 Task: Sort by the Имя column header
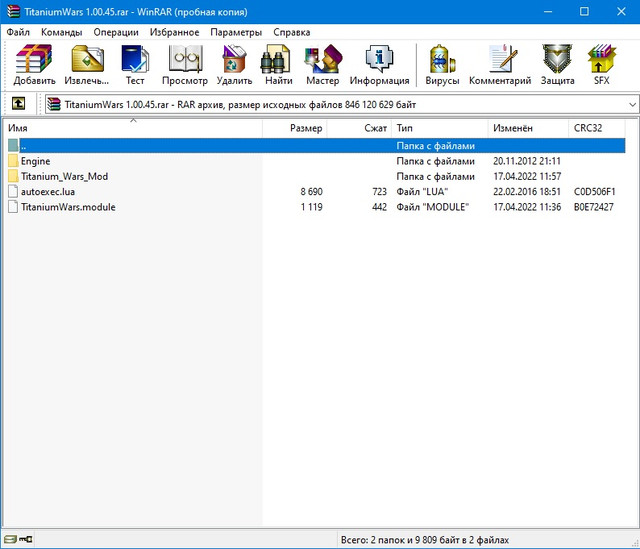[133, 128]
